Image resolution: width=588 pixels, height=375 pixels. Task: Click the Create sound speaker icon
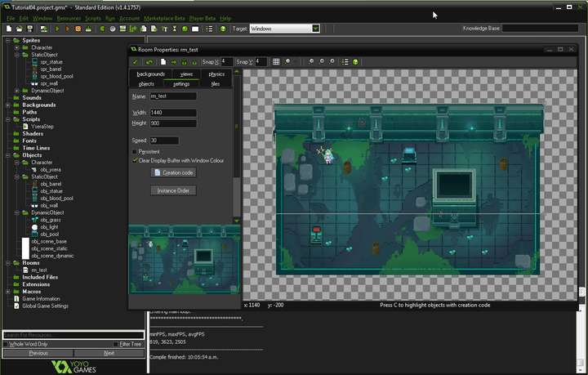click(x=113, y=29)
